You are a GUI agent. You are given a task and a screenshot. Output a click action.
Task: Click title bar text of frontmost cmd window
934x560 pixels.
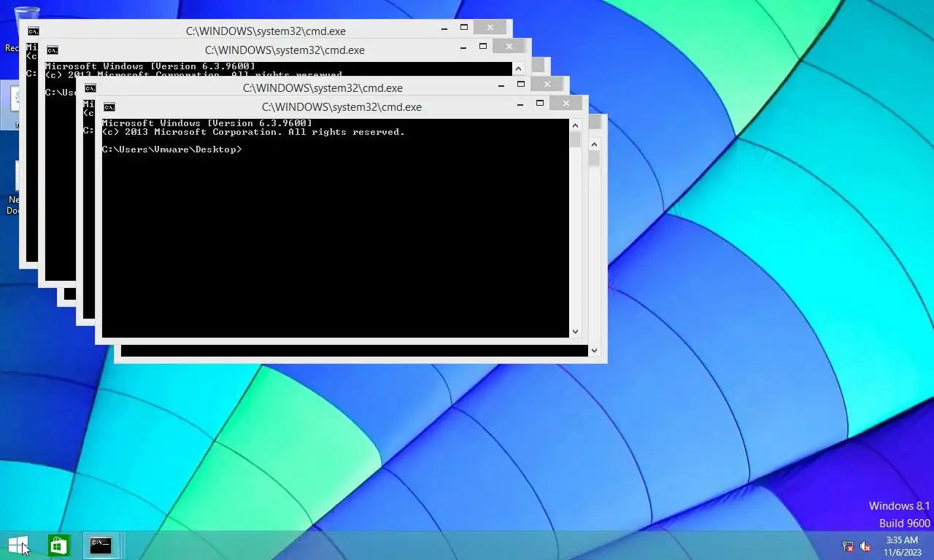pos(341,107)
